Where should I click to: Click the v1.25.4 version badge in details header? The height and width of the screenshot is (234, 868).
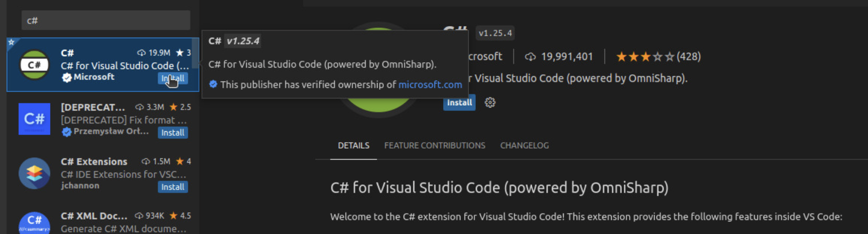click(495, 33)
